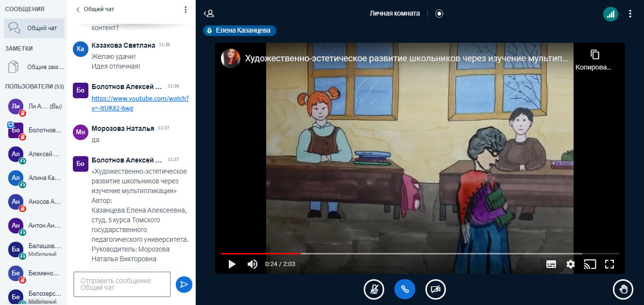Screen dimensions: 644x305
Task: Open the YouTube link posted in chat
Action: tap(140, 103)
